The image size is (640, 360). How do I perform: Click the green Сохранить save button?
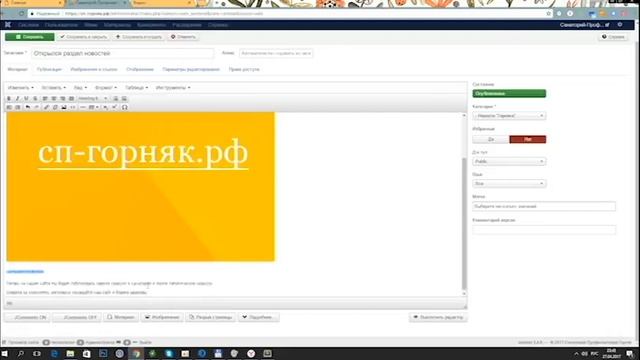29,37
